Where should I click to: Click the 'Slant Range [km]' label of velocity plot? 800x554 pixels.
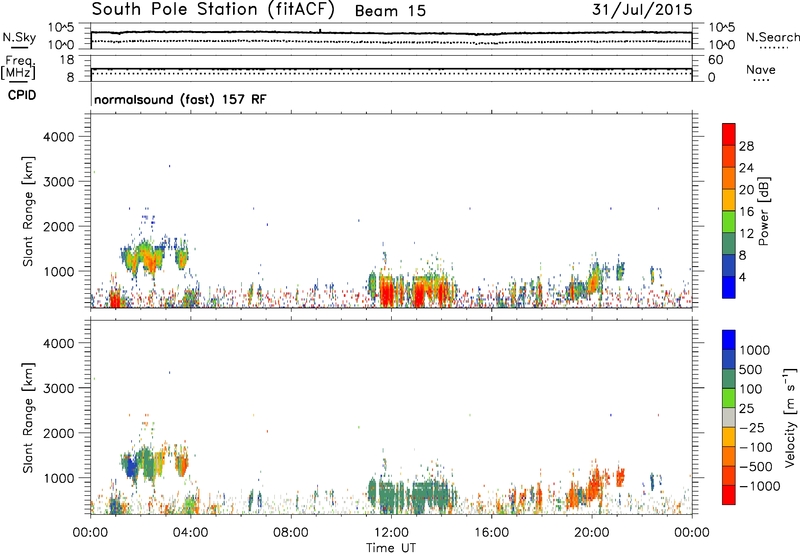pos(28,418)
